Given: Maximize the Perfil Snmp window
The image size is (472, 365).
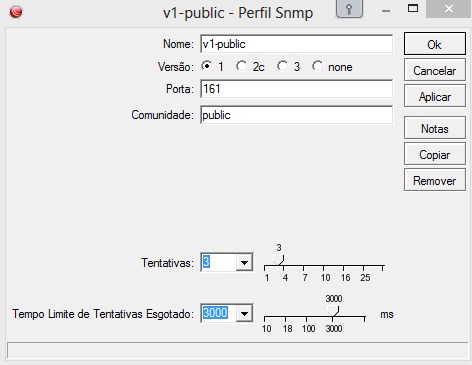Looking at the screenshot, I should pyautogui.click(x=413, y=8).
